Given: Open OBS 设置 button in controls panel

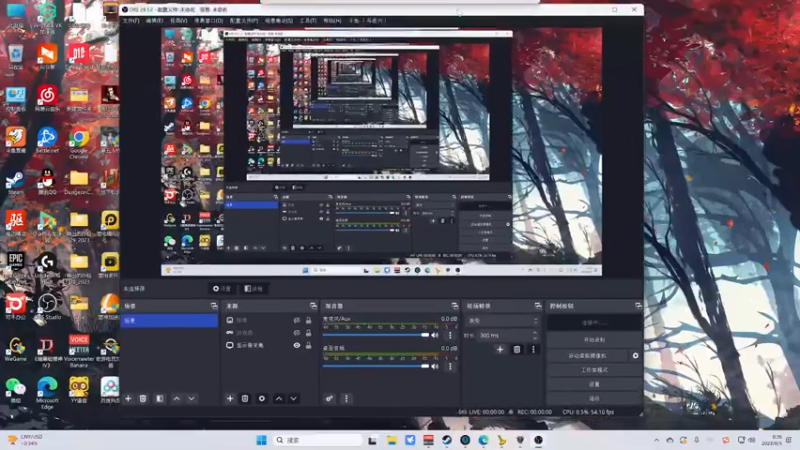Looking at the screenshot, I should pos(594,384).
